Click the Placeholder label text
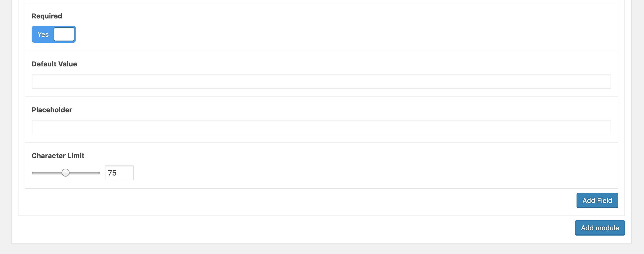Screen dimensions: 644x254 [x=52, y=110]
